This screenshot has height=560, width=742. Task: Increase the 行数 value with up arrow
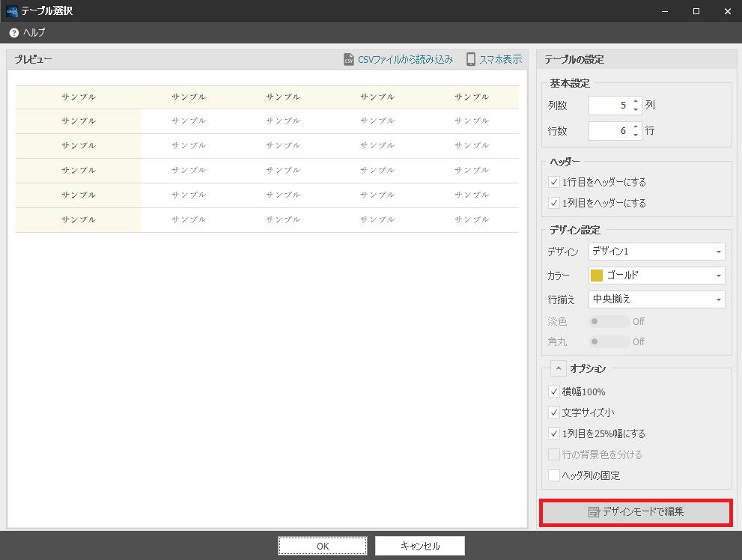click(636, 127)
